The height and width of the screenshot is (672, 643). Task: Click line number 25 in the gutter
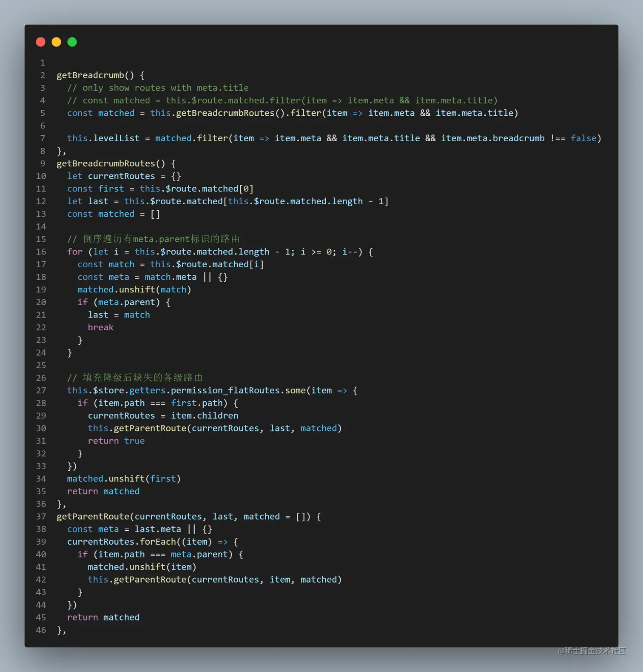coord(41,365)
